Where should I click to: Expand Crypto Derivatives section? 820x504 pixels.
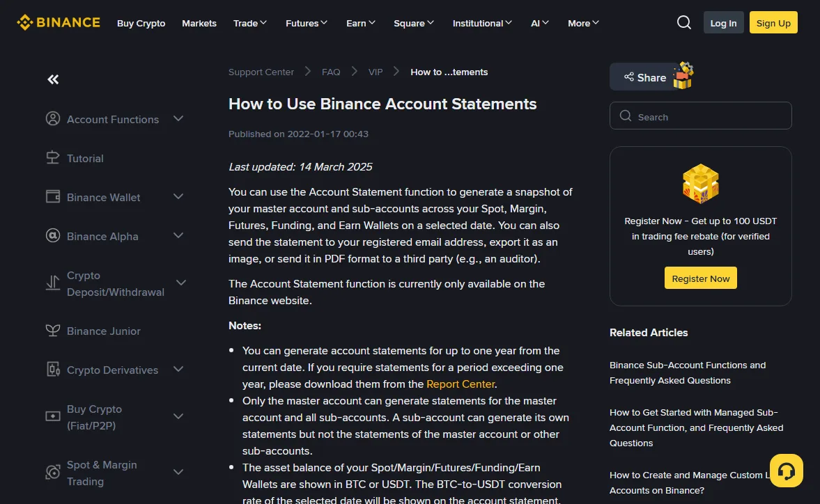click(x=178, y=369)
